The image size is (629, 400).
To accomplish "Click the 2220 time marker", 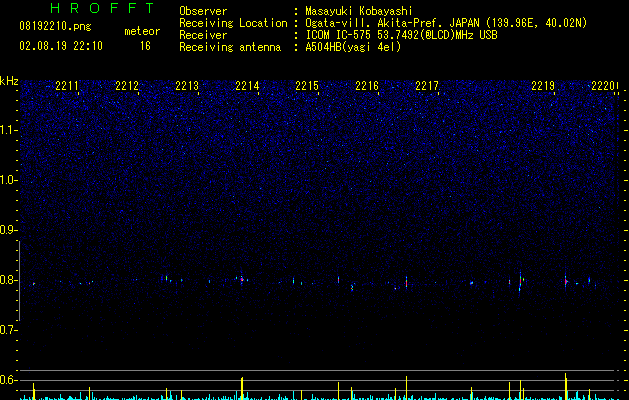I will (603, 86).
